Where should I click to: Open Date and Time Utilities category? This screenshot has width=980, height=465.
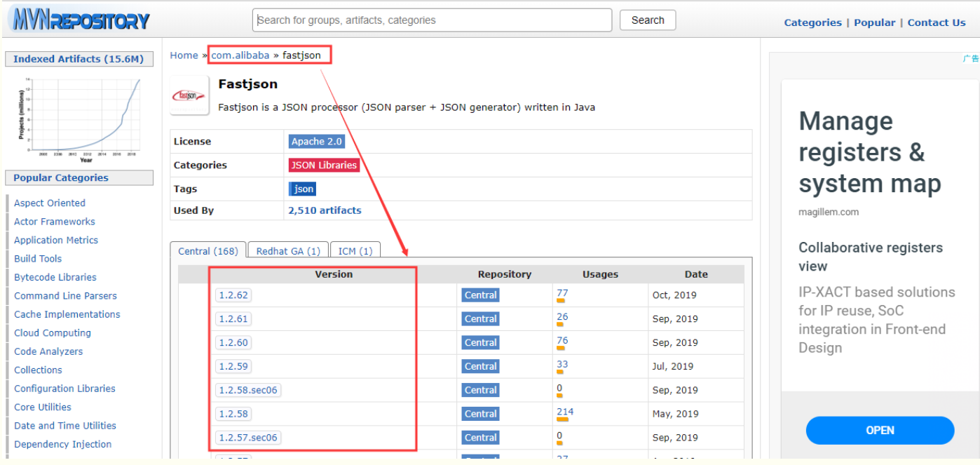coord(65,426)
